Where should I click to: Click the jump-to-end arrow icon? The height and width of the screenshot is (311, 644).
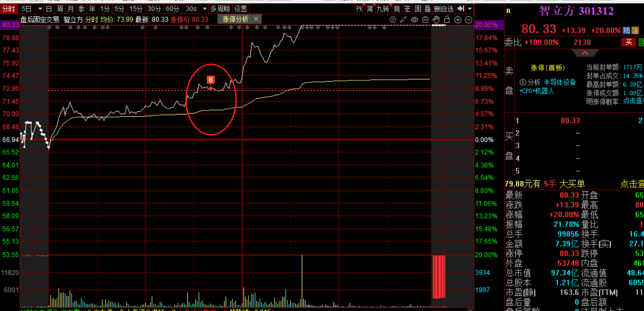click(x=461, y=9)
